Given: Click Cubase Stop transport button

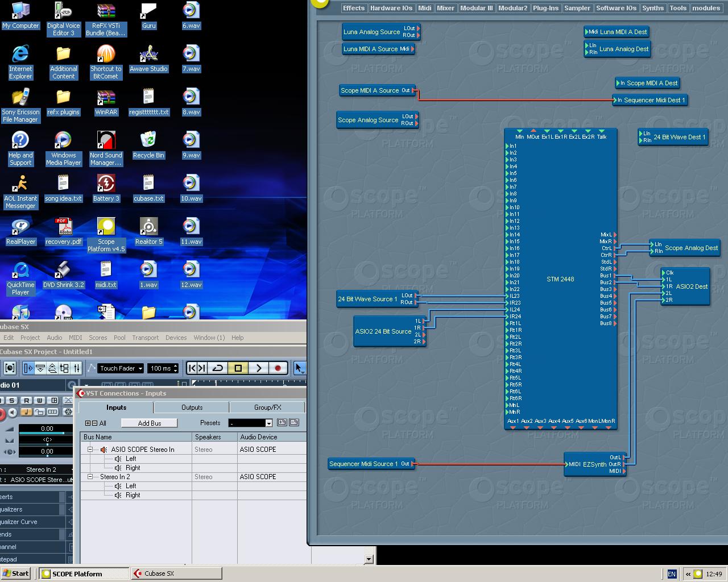Looking at the screenshot, I should point(238,368).
